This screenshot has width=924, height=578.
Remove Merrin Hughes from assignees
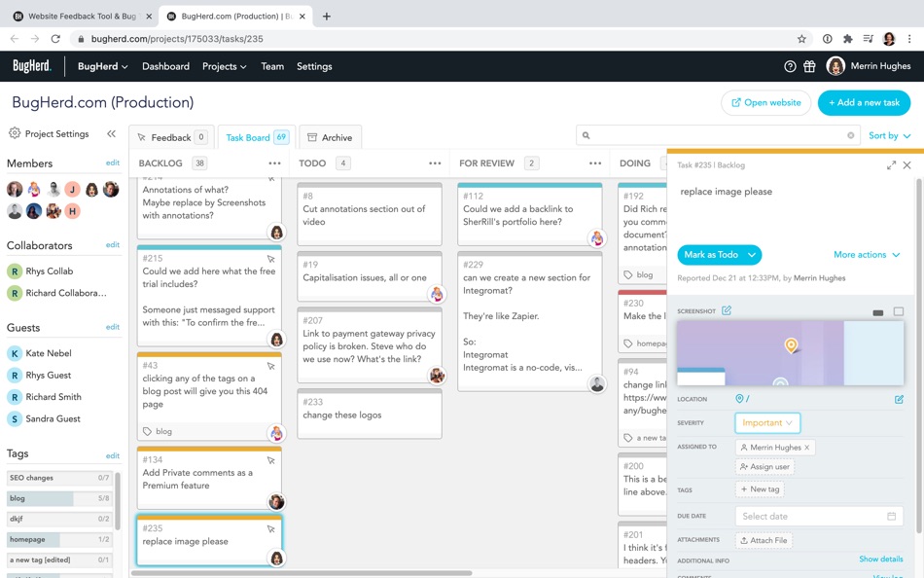(x=806, y=448)
